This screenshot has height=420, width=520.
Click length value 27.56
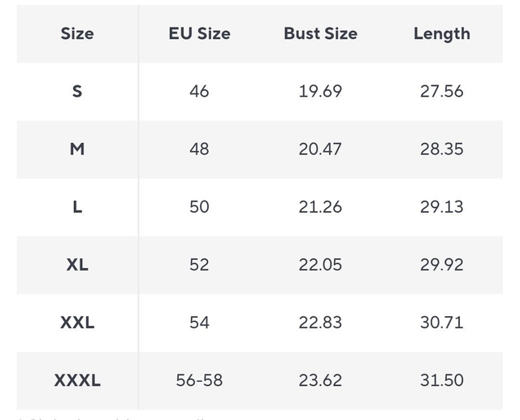point(441,91)
